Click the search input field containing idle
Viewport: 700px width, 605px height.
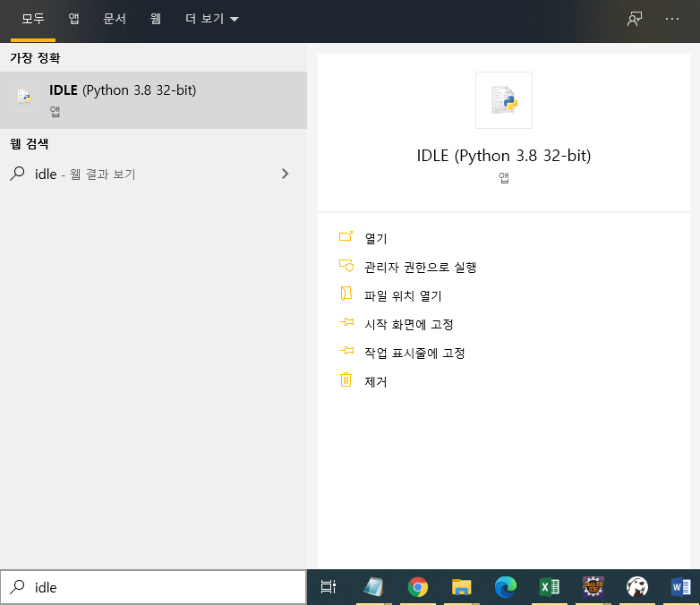[x=153, y=587]
